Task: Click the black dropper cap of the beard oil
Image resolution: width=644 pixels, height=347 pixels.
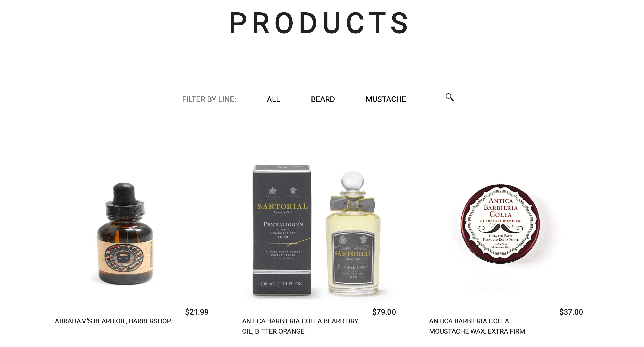Action: [x=124, y=193]
